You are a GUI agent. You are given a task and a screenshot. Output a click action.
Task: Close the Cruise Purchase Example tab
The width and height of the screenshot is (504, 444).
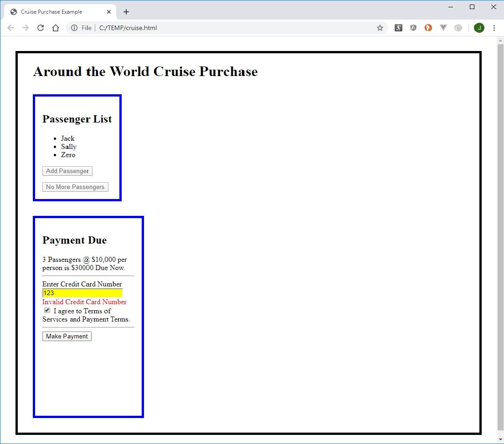[x=109, y=12]
